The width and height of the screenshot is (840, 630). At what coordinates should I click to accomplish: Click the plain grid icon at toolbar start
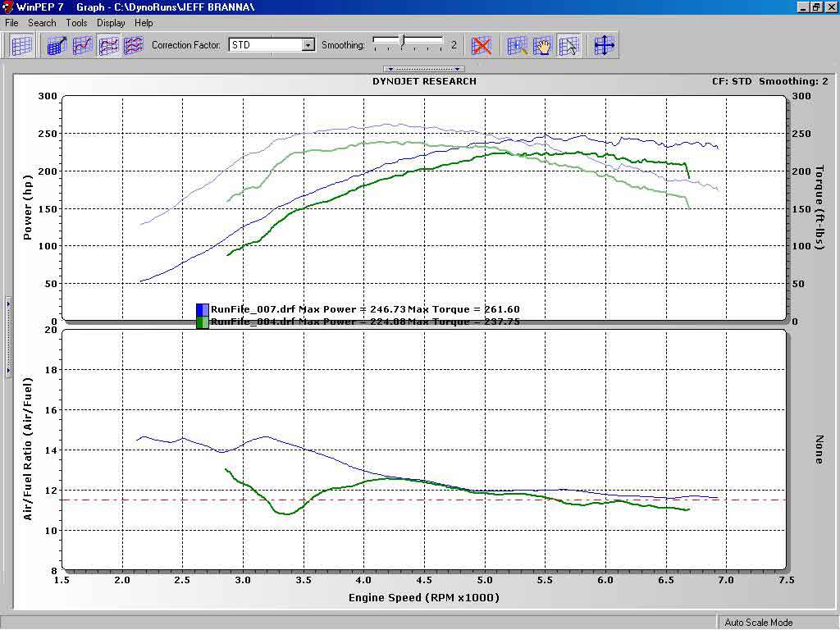tap(21, 46)
